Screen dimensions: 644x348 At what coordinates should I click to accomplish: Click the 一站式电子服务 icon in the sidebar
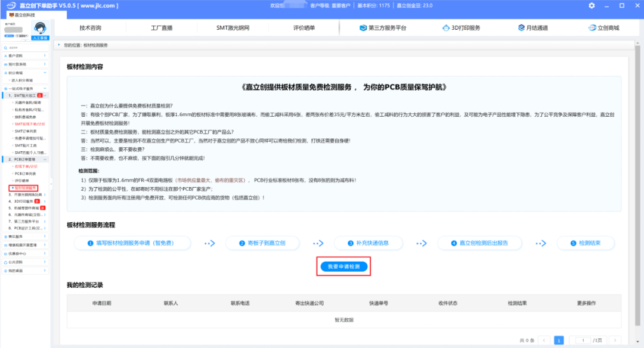pos(5,89)
